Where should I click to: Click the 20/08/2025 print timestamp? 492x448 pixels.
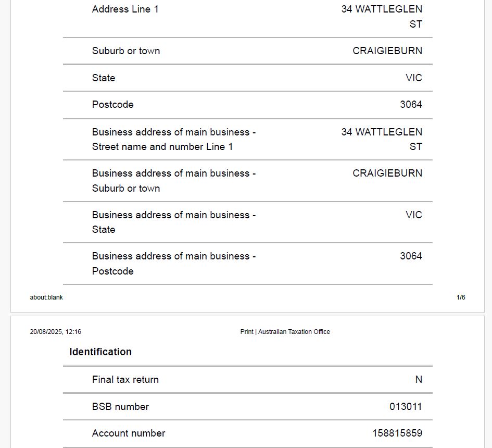click(55, 332)
